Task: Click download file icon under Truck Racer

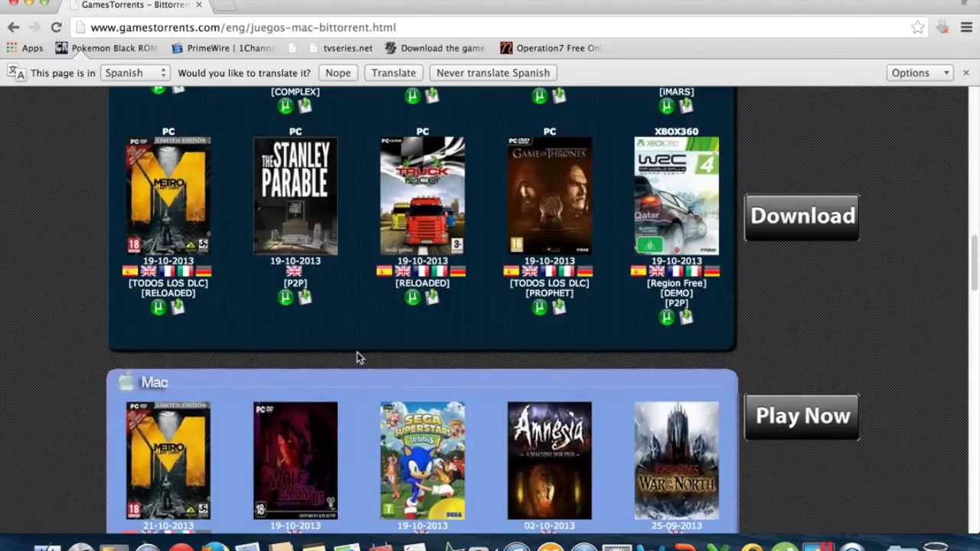Action: (432, 297)
